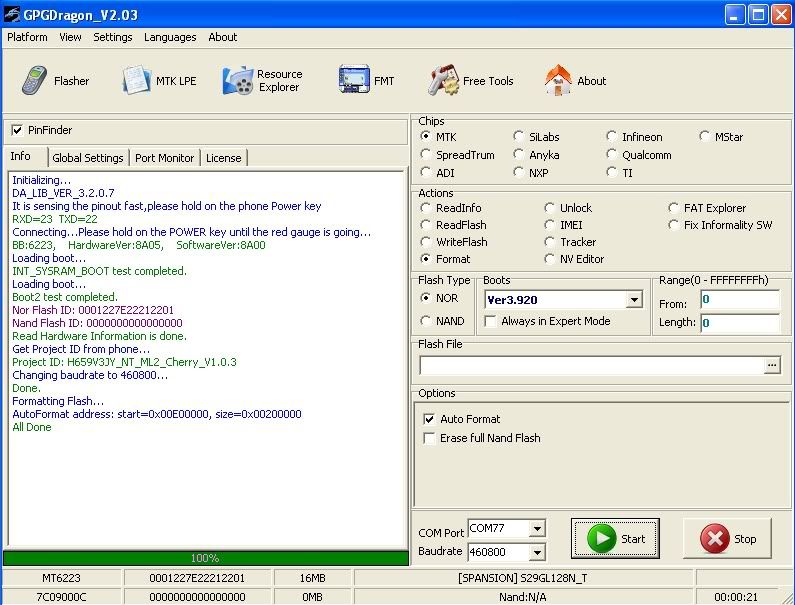Click the MT6223 status bar cell
Image resolution: width=795 pixels, height=605 pixels.
(61, 578)
